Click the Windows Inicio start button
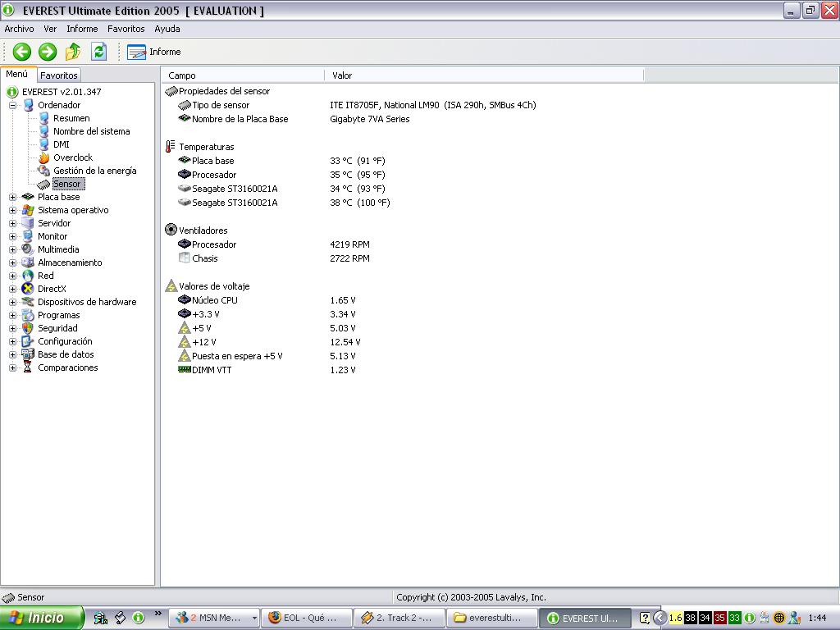The width and height of the screenshot is (840, 630). 42,618
